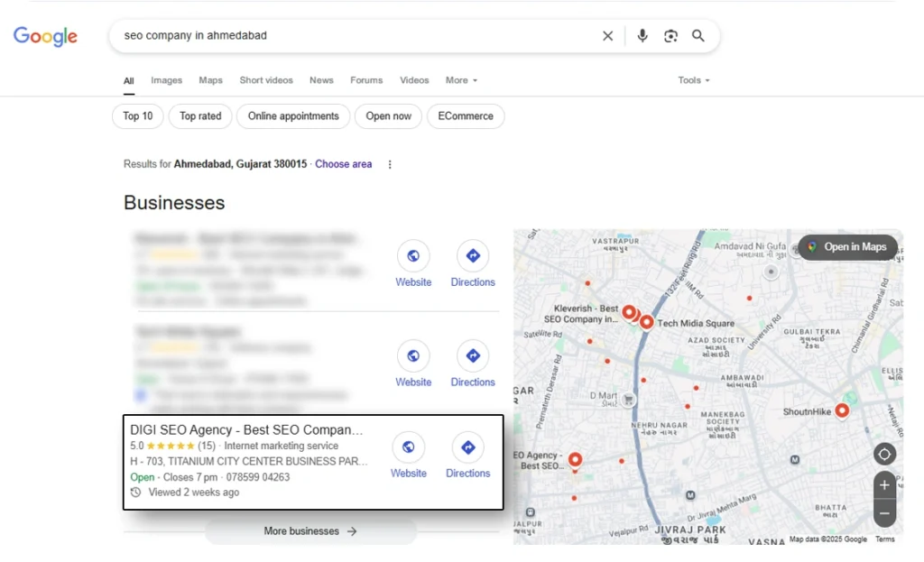Click the 'Businesses' heading
This screenshot has height=562, width=924.
(174, 203)
